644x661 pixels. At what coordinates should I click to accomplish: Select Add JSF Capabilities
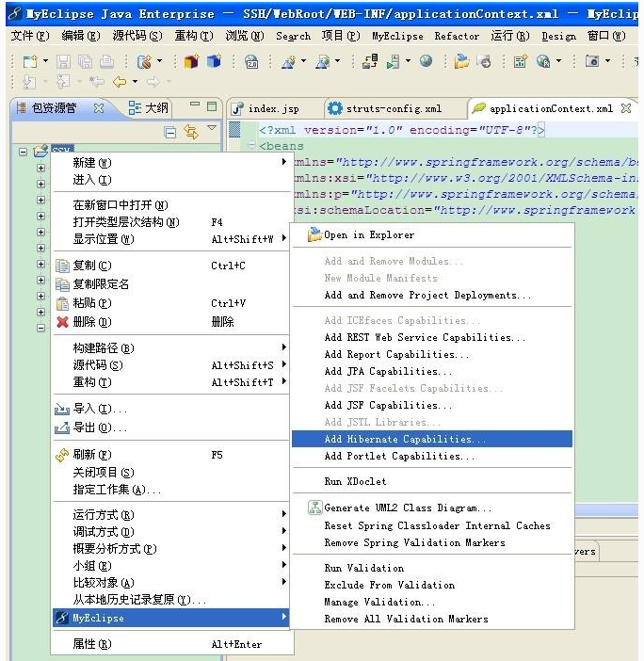[x=432, y=405]
